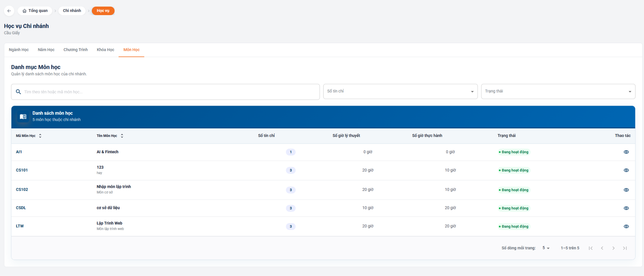Open Chi nhánh breadcrumb

72,11
